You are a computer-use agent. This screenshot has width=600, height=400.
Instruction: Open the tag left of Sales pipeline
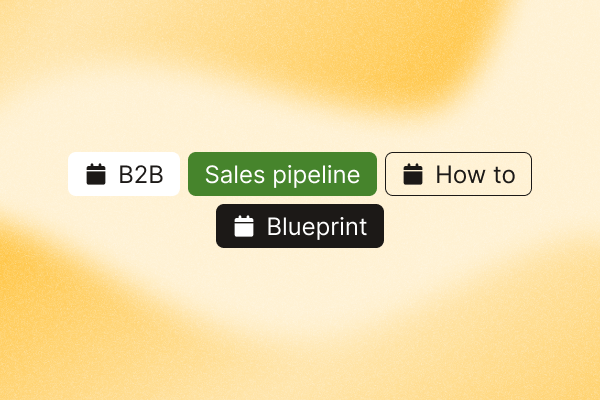point(124,174)
